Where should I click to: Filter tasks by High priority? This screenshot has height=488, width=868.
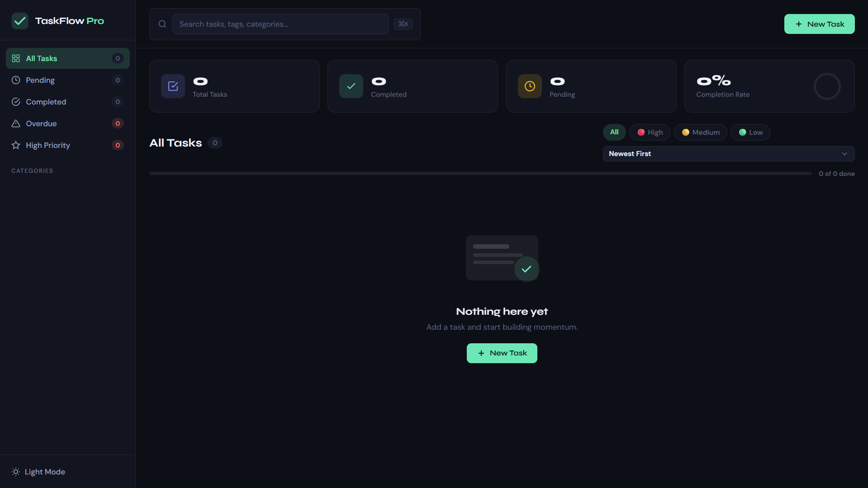tap(650, 132)
